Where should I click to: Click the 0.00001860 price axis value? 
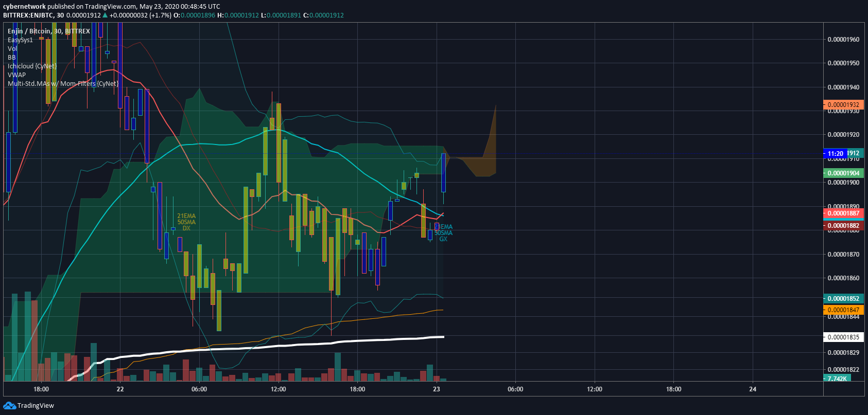point(843,278)
